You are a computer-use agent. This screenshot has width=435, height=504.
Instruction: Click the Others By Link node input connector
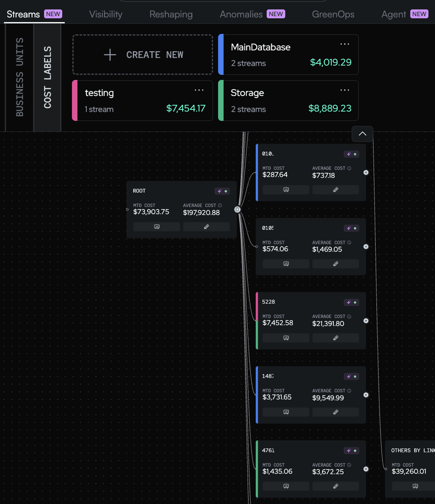point(386,469)
